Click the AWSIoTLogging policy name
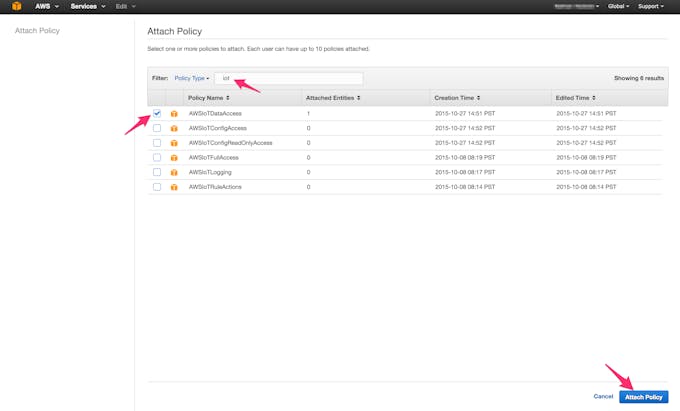 [x=210, y=173]
